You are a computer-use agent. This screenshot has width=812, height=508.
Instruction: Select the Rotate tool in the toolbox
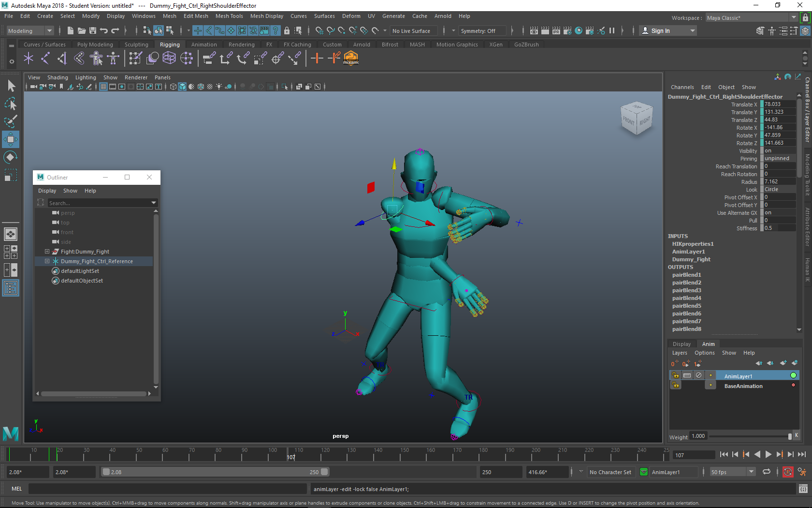click(11, 157)
